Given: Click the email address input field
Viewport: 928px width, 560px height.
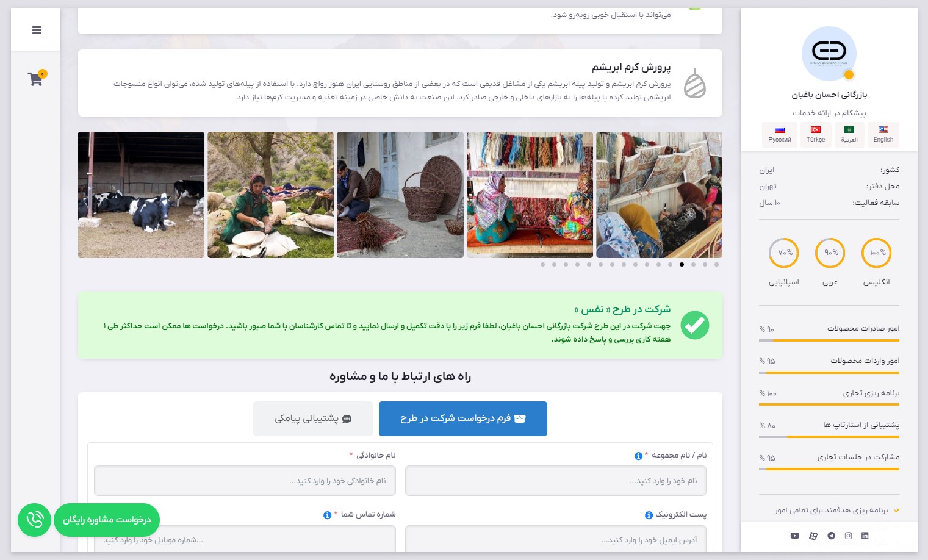Looking at the screenshot, I should pos(556,539).
